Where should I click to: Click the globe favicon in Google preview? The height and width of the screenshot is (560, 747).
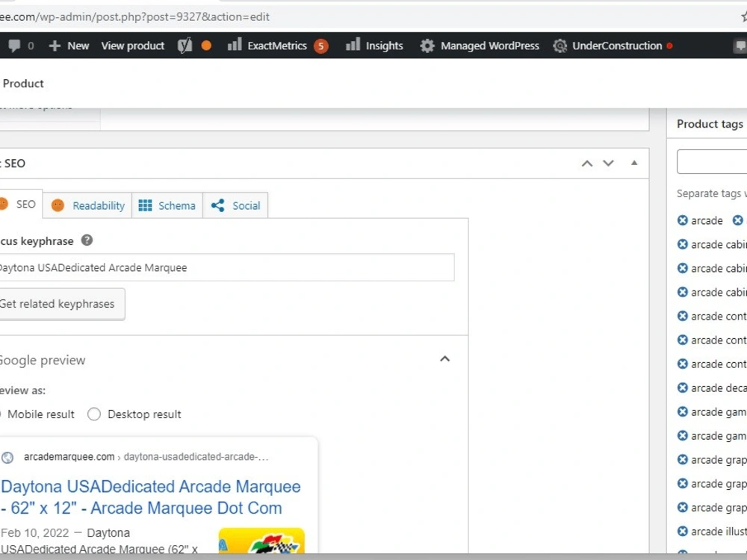click(7, 458)
